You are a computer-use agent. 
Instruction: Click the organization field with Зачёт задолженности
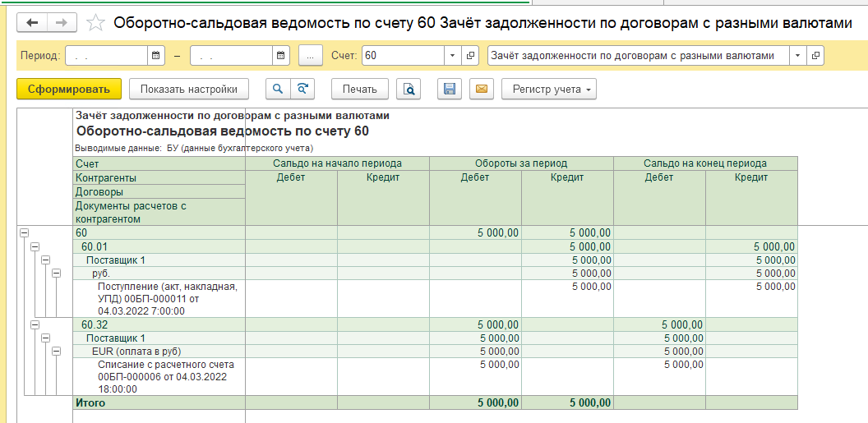click(x=639, y=55)
